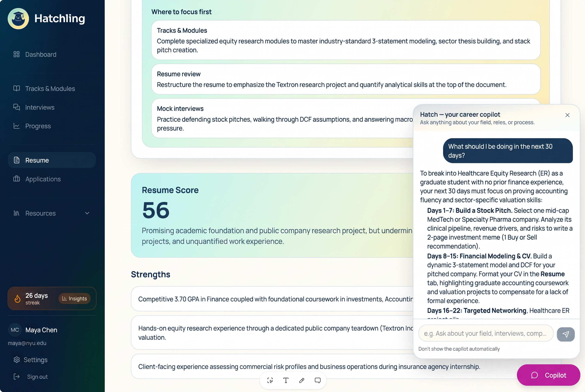
Task: Click the MC avatar initials
Action: click(15, 330)
